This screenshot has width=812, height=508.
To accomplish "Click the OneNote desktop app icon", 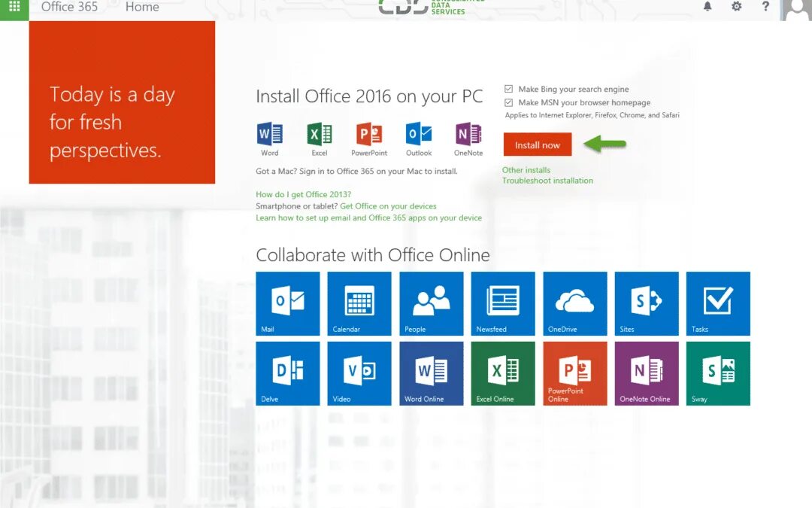I will [x=468, y=134].
